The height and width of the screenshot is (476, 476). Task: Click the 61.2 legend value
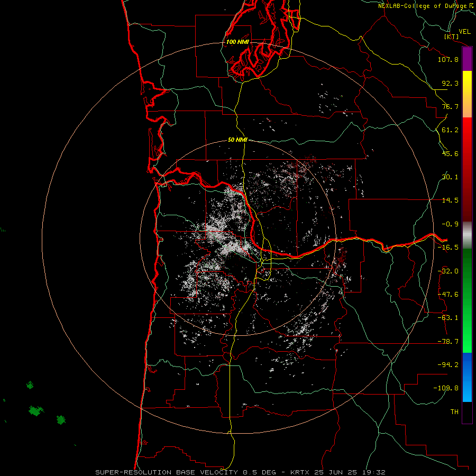450,130
